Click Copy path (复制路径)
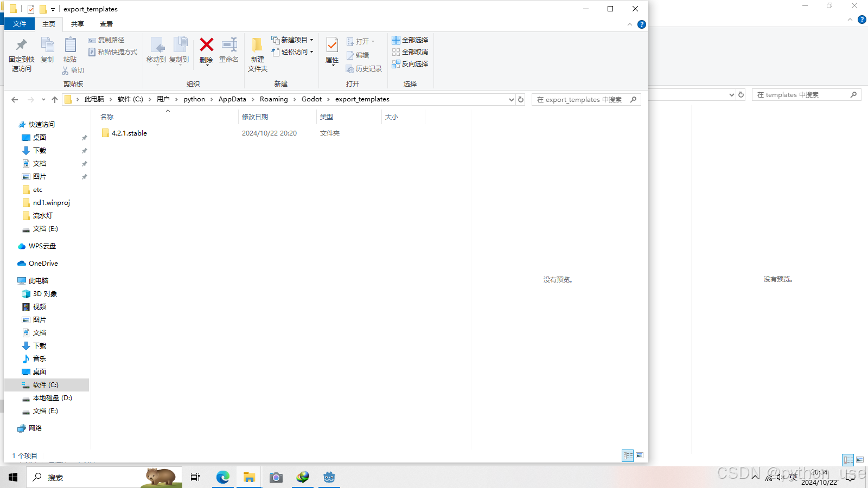Image resolution: width=868 pixels, height=488 pixels. pyautogui.click(x=106, y=40)
